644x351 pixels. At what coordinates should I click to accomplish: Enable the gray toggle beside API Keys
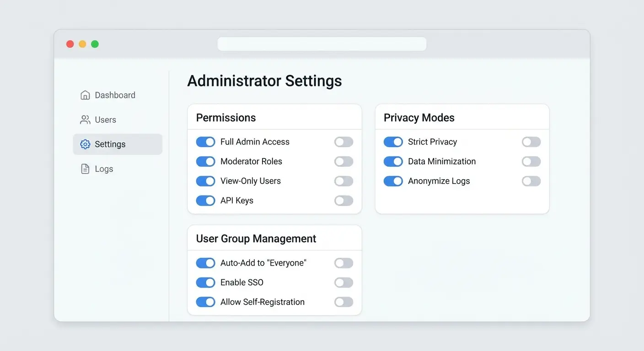(x=343, y=200)
